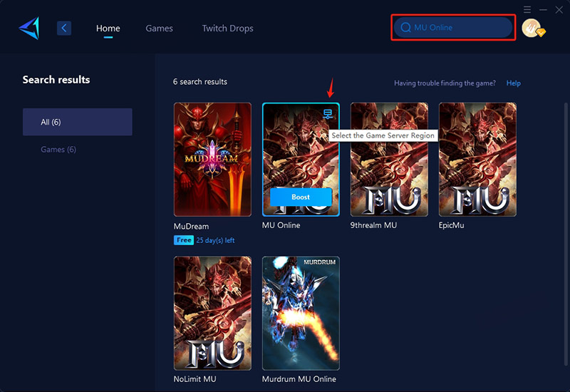This screenshot has width=570, height=392.
Task: Click the server region icon on MU Online
Action: point(328,114)
